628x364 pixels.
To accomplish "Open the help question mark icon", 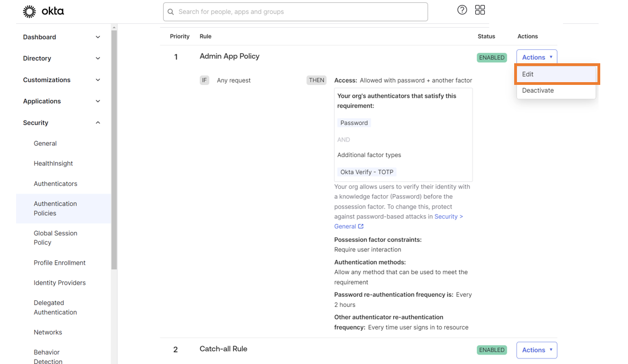I will tap(462, 9).
